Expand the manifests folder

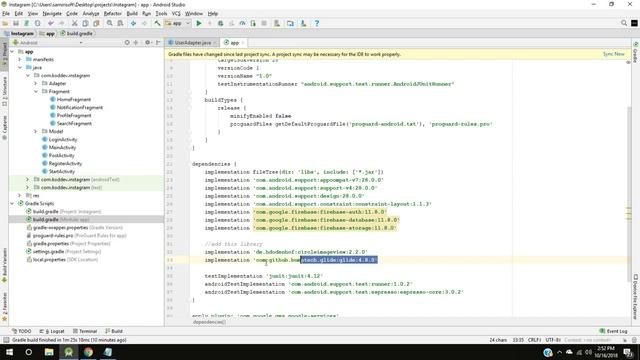pyautogui.click(x=20, y=60)
